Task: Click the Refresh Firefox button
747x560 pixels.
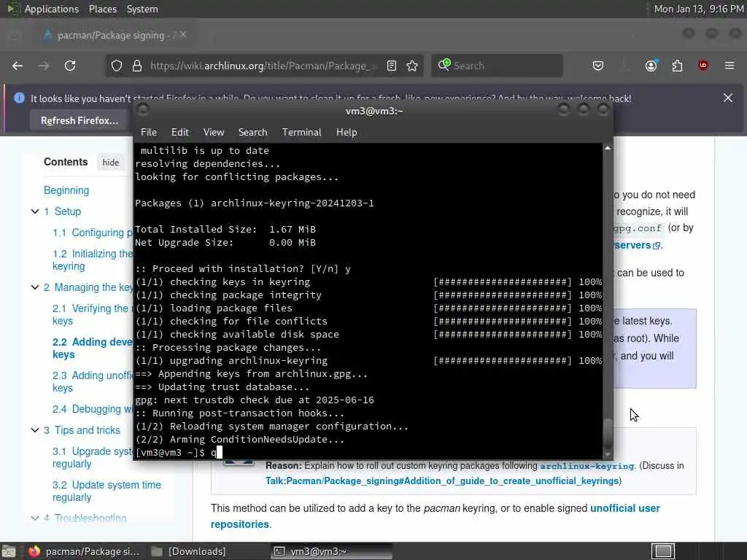Action: pos(80,121)
